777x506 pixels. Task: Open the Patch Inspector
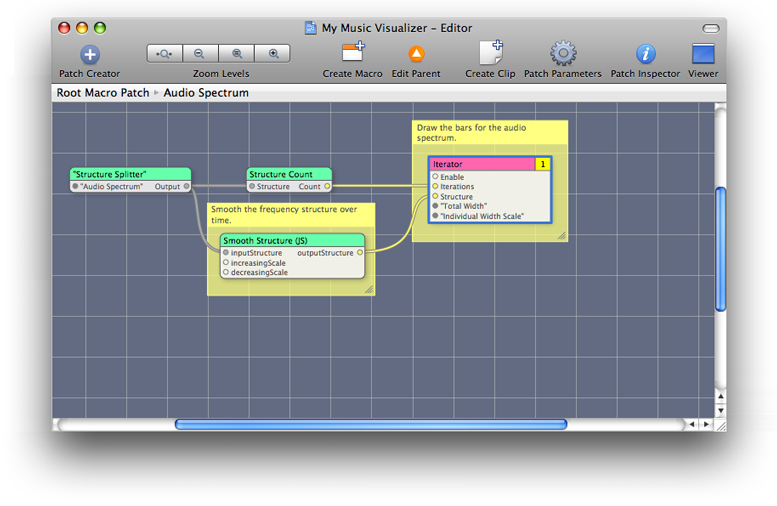tap(646, 54)
